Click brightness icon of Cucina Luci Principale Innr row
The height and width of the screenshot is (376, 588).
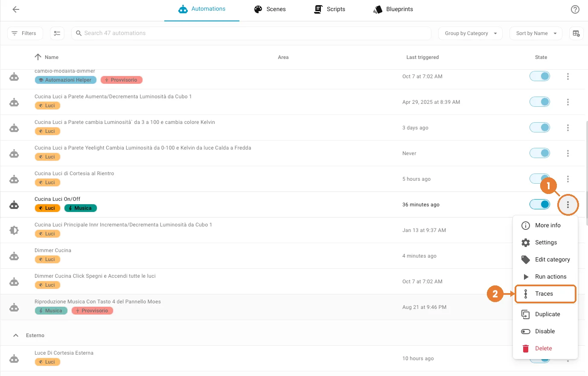point(14,230)
